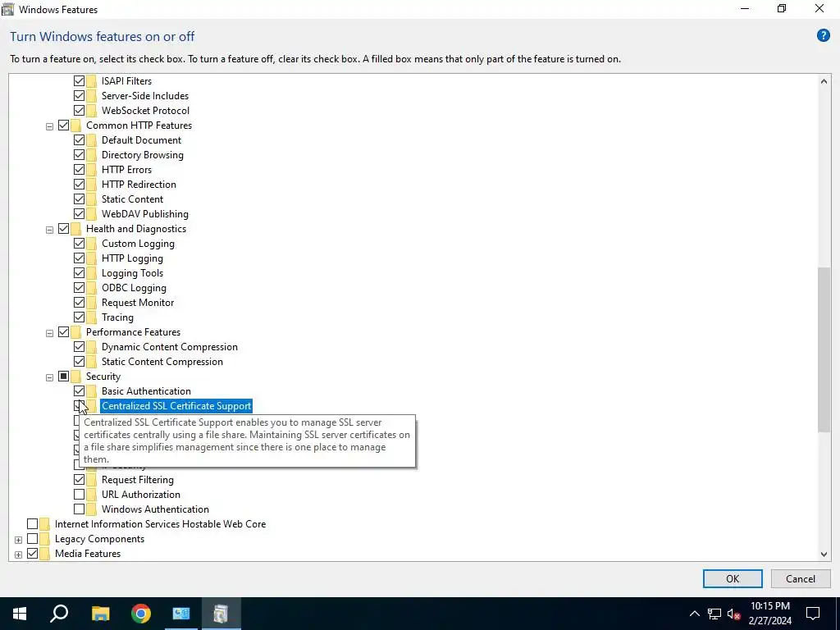Click the folder icon beside ISAPI Filters
This screenshot has height=630, width=840.
tap(92, 81)
